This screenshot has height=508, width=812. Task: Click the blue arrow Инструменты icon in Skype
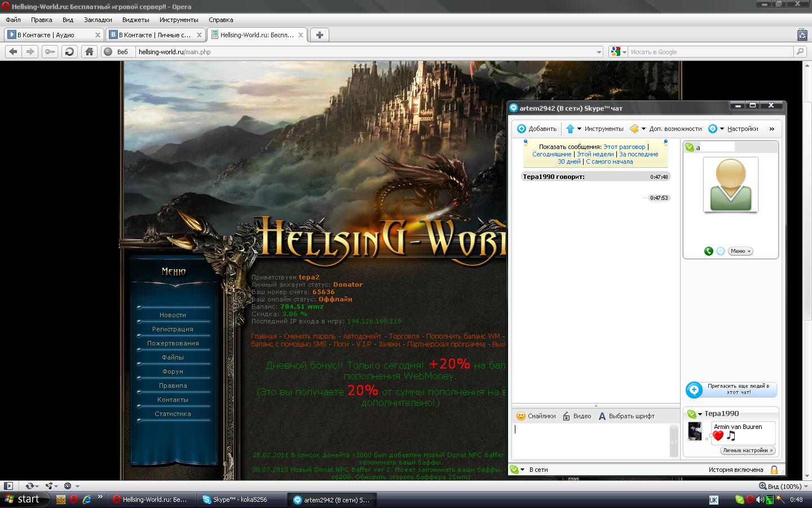[x=570, y=129]
